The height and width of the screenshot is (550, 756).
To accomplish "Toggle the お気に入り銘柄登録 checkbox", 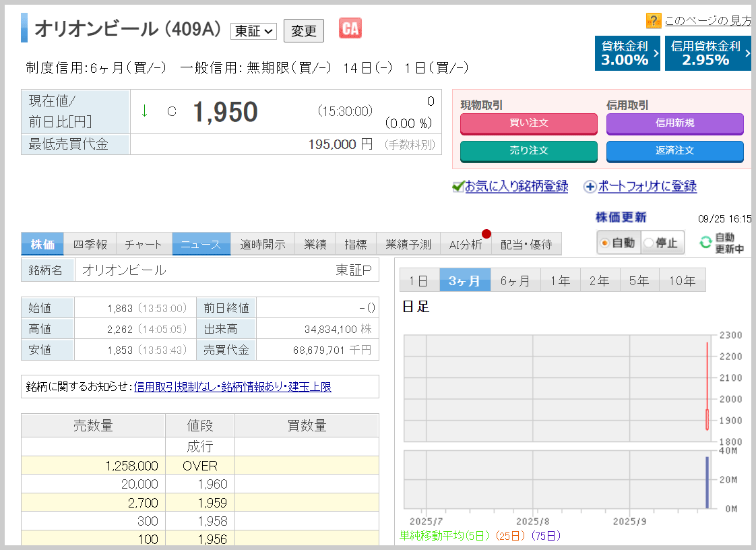I will coord(458,187).
